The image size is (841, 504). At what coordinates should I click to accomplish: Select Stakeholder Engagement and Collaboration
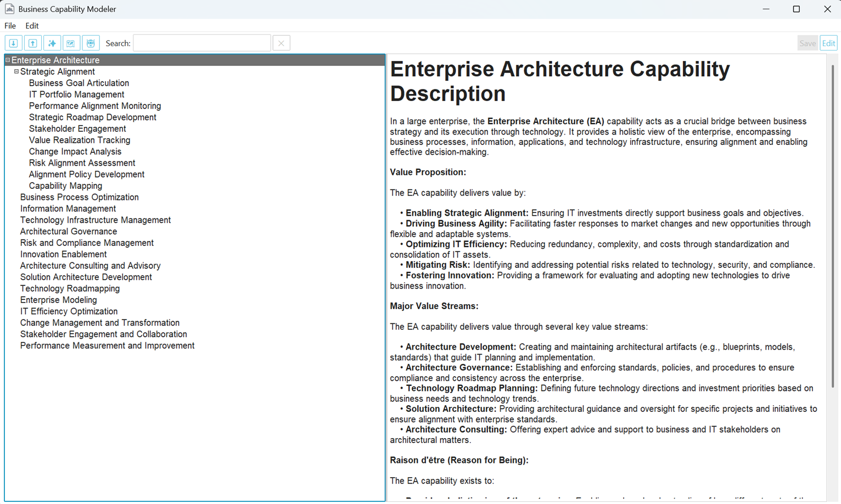click(104, 334)
